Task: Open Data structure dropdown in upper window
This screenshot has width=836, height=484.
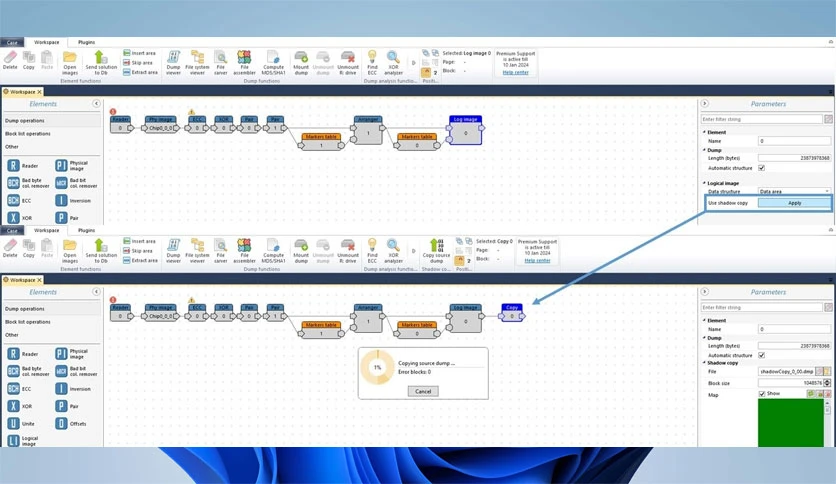Action: (794, 191)
